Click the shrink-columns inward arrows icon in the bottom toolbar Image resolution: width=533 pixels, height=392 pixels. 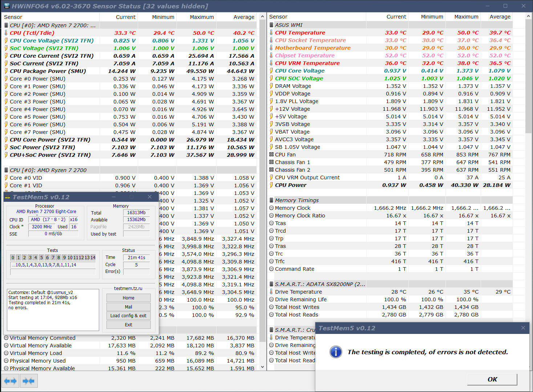[28, 381]
